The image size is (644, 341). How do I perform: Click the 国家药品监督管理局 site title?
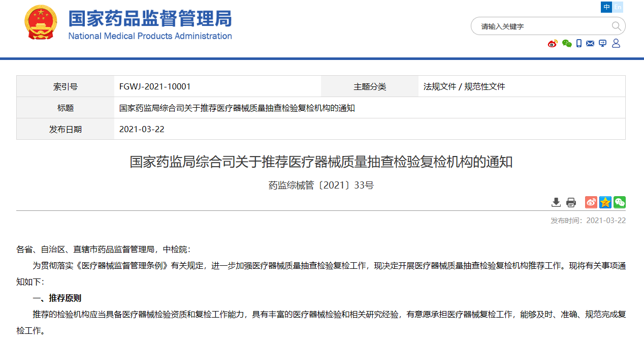coord(150,18)
